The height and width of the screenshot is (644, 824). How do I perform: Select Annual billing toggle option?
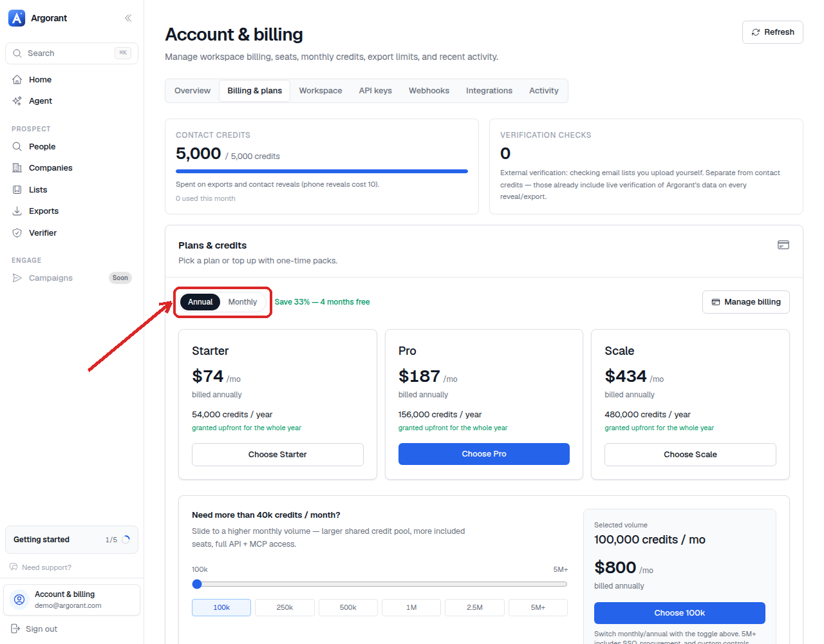coord(200,302)
